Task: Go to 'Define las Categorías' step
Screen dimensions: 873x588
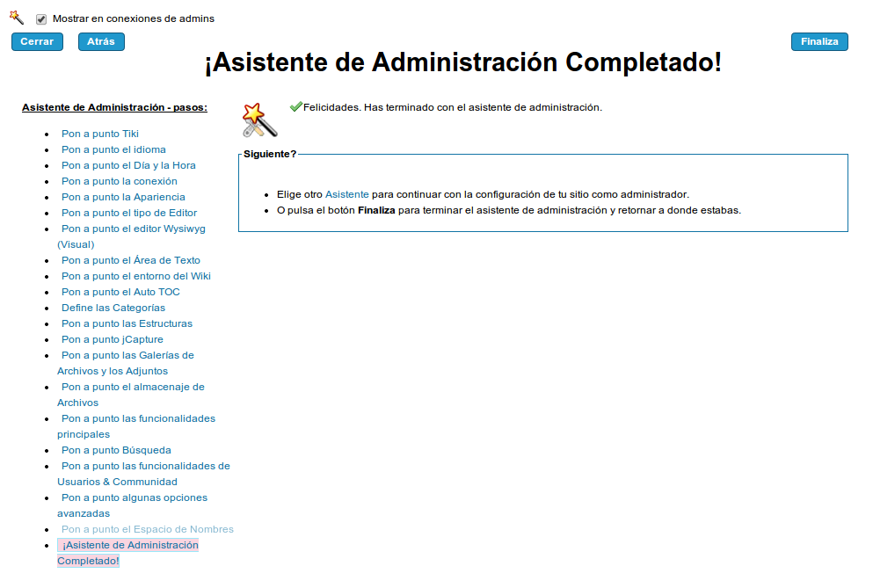Action: 113,308
